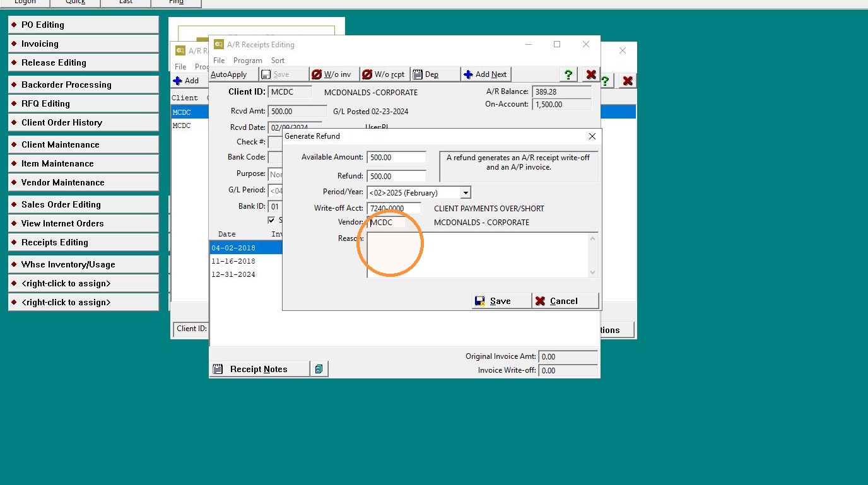
Task: Click the first right-click to assign button
Action: (x=83, y=283)
